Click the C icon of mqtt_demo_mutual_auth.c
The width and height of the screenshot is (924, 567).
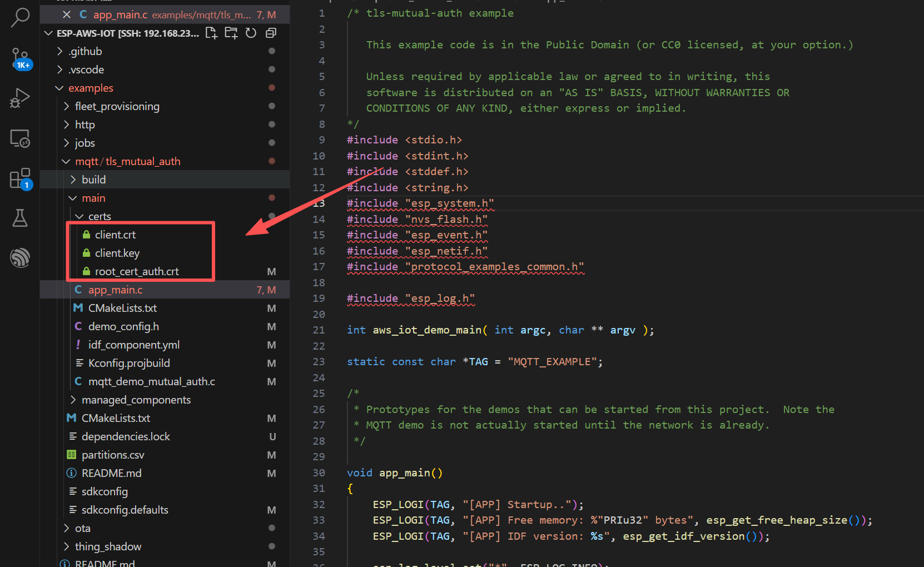coord(78,381)
